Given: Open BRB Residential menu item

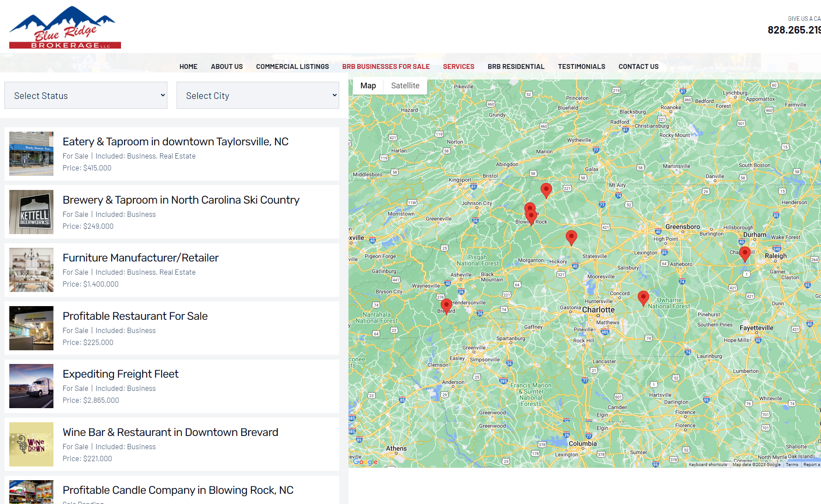Looking at the screenshot, I should coord(516,67).
